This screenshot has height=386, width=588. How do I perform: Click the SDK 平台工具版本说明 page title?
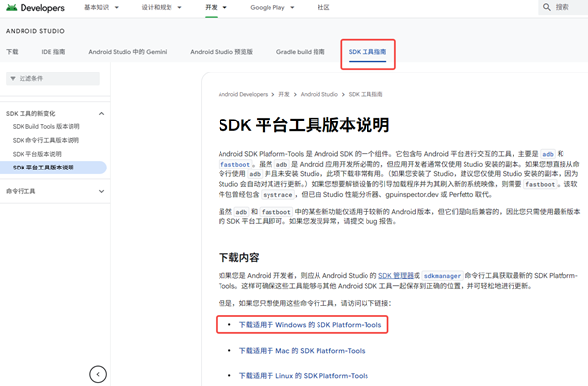304,124
